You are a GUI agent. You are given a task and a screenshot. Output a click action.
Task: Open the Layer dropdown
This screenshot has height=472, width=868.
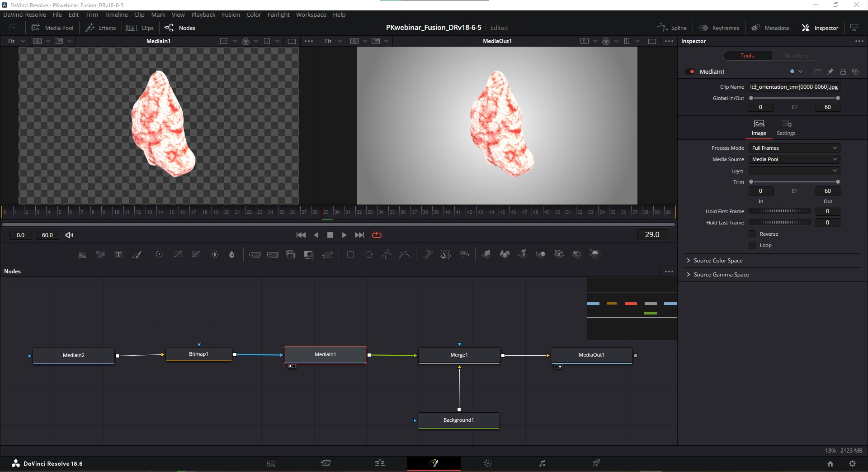794,171
